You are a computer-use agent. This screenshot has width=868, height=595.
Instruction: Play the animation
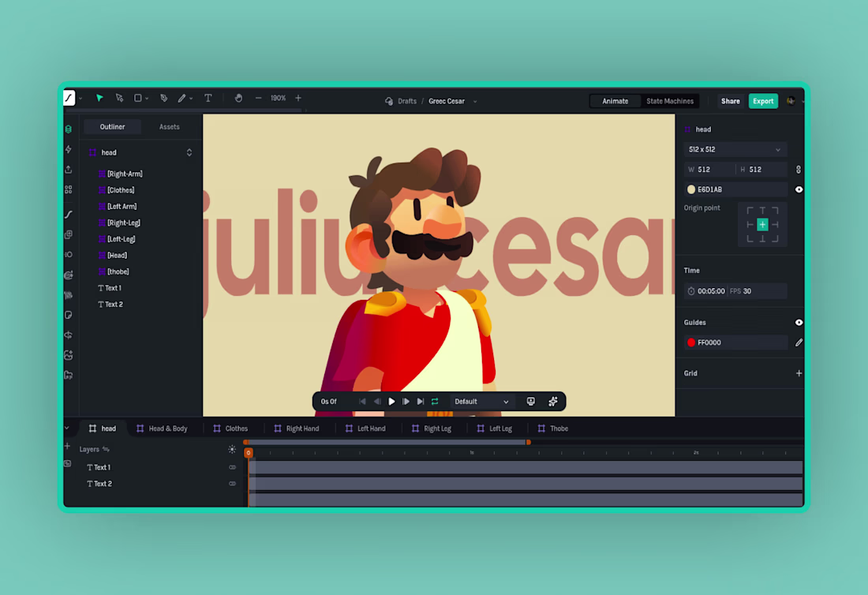pyautogui.click(x=392, y=402)
